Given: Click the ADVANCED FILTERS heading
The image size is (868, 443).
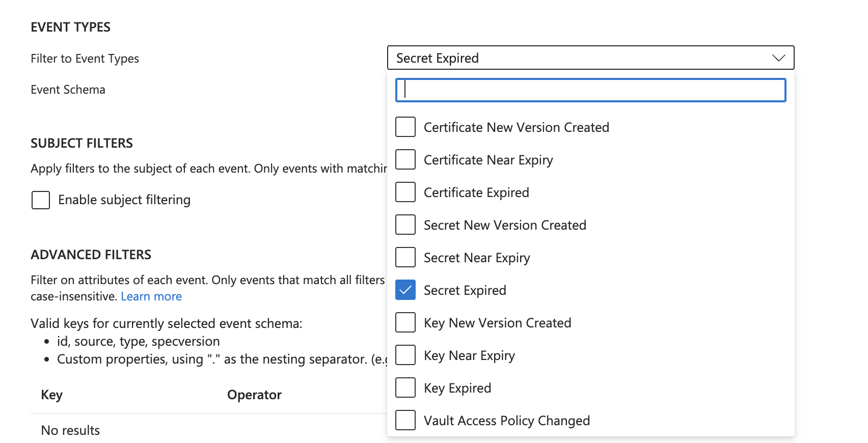Looking at the screenshot, I should (x=91, y=255).
